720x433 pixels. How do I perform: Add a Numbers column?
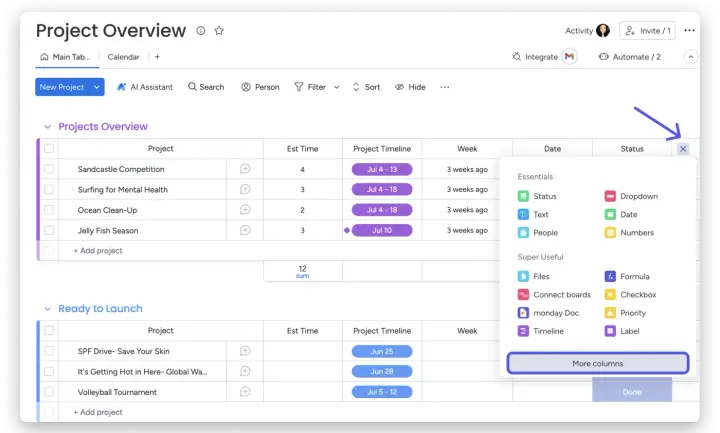click(629, 233)
